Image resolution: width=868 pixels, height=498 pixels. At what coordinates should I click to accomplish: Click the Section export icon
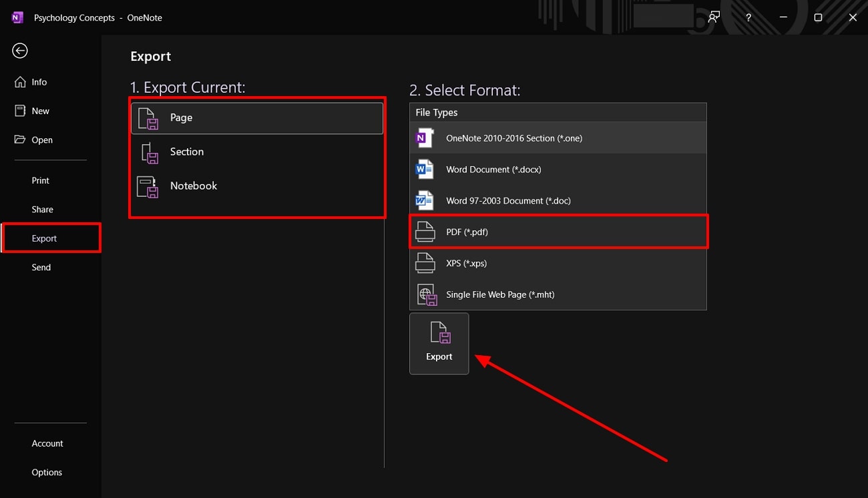[x=150, y=153]
